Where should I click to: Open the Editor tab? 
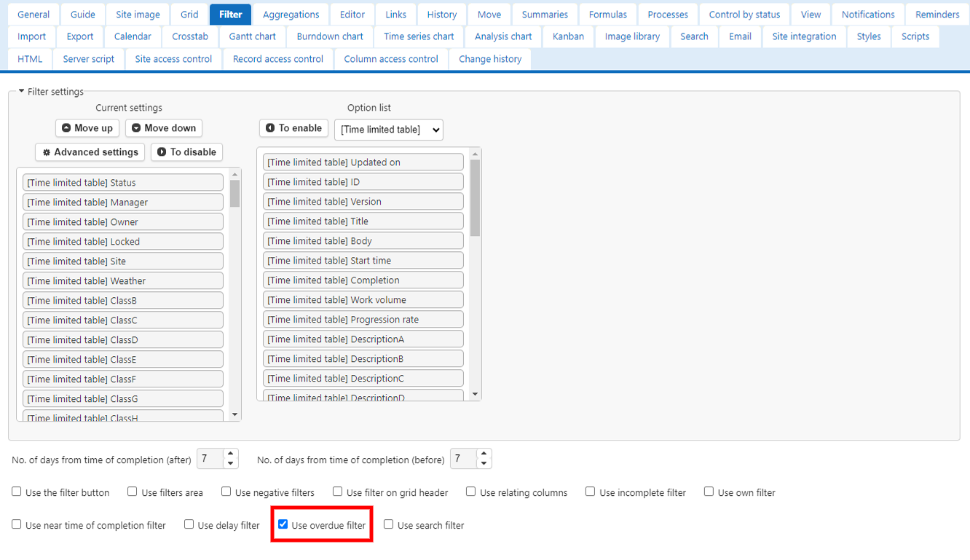point(352,15)
